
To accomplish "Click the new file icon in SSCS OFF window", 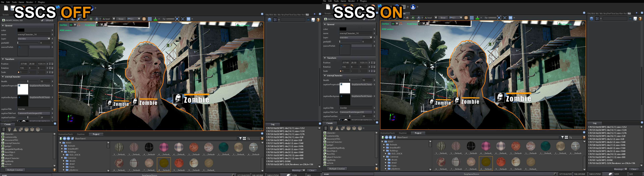I will (x=6, y=8).
